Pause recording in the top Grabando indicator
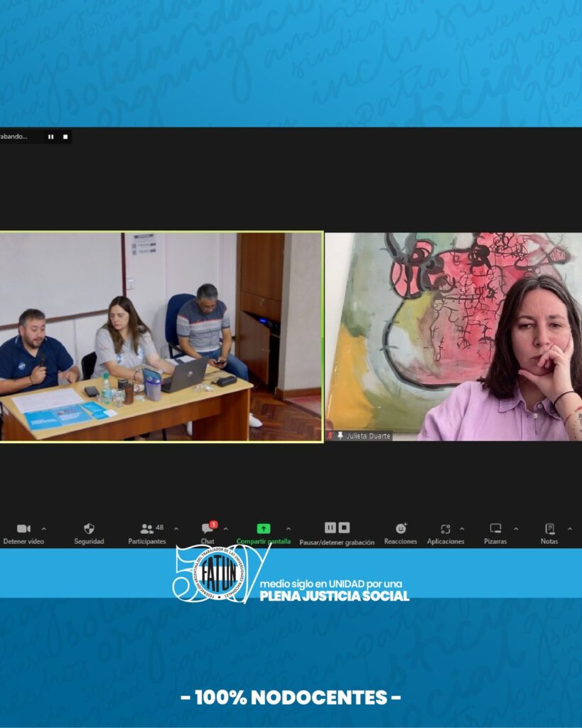 pyautogui.click(x=50, y=136)
